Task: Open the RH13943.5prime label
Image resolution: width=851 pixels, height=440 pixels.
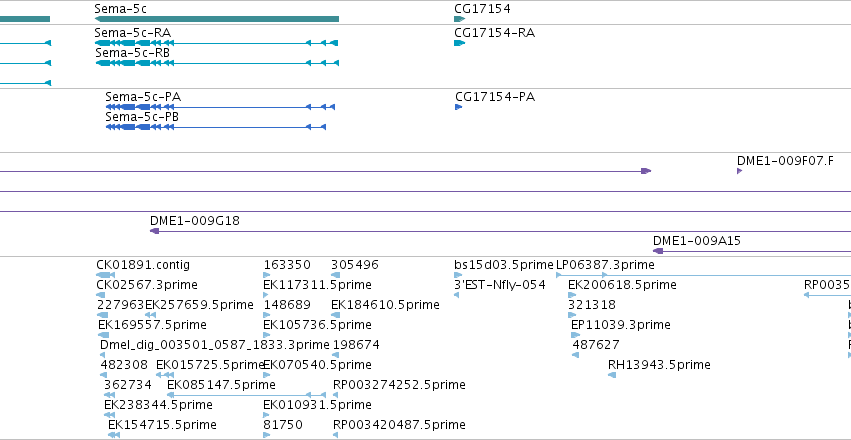Action: click(659, 365)
